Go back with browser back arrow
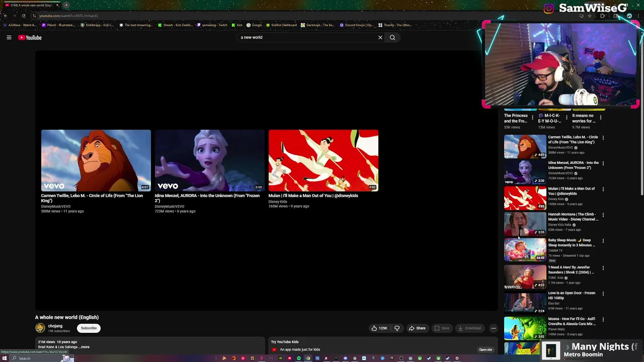 coord(6,16)
